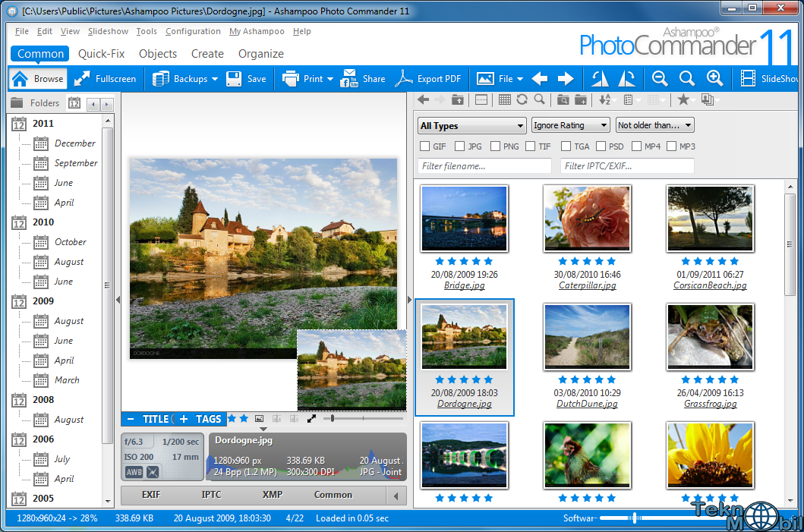Create a new folder in browser
The height and width of the screenshot is (532, 804).
(x=581, y=99)
